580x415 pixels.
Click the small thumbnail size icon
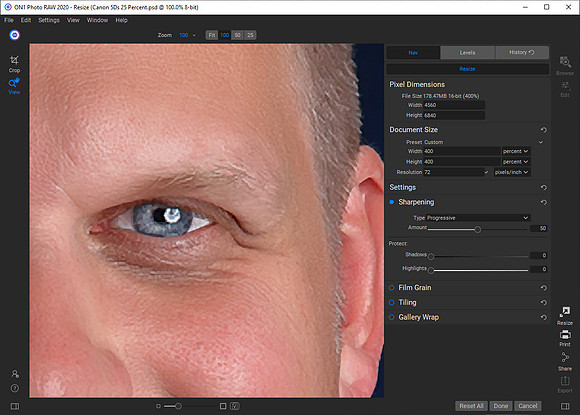click(158, 406)
